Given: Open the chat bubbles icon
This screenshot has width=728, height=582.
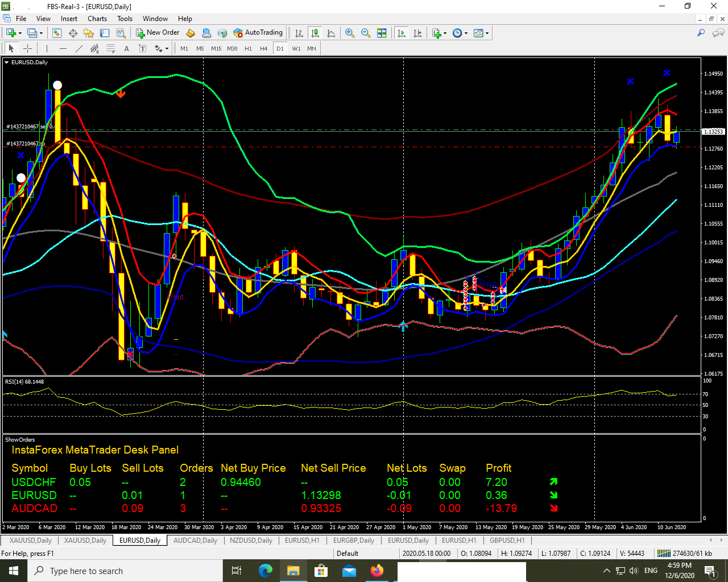Looking at the screenshot, I should pos(718,33).
